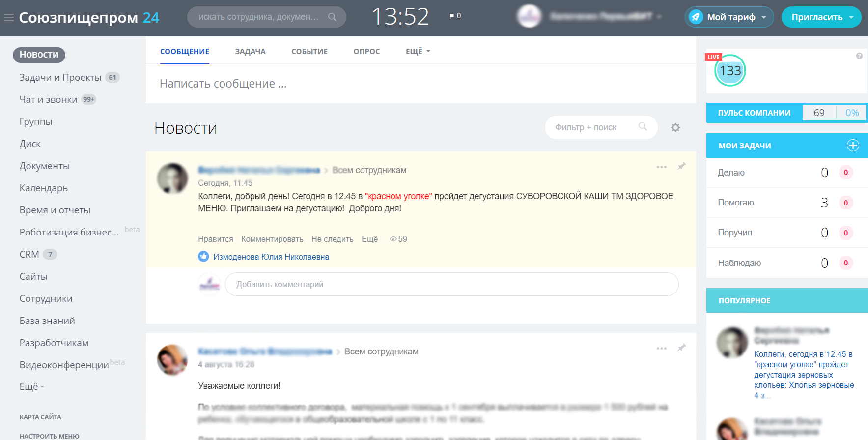Click the thumbs-up reaction icon
868x440 pixels.
[203, 257]
